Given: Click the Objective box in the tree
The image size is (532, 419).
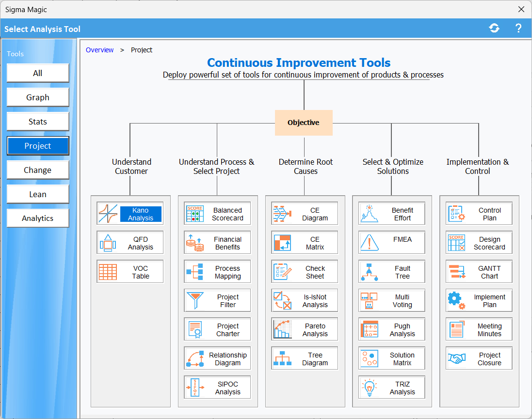Looking at the screenshot, I should click(304, 123).
